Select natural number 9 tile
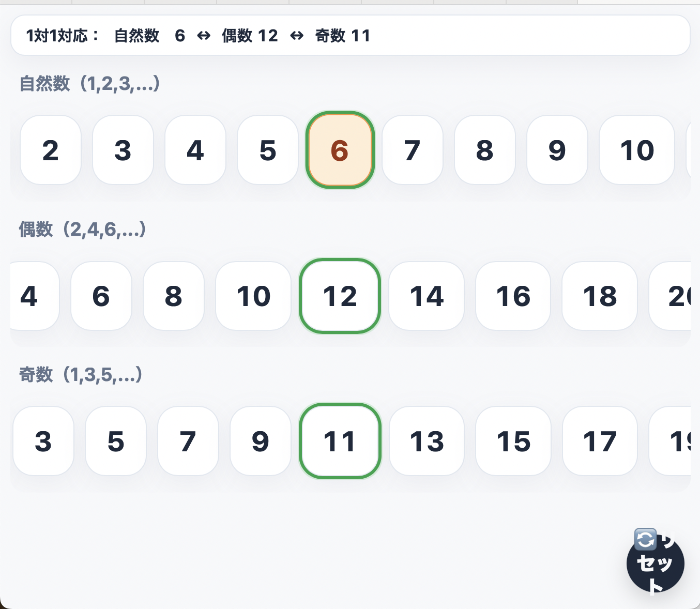The image size is (700, 609). coord(557,150)
